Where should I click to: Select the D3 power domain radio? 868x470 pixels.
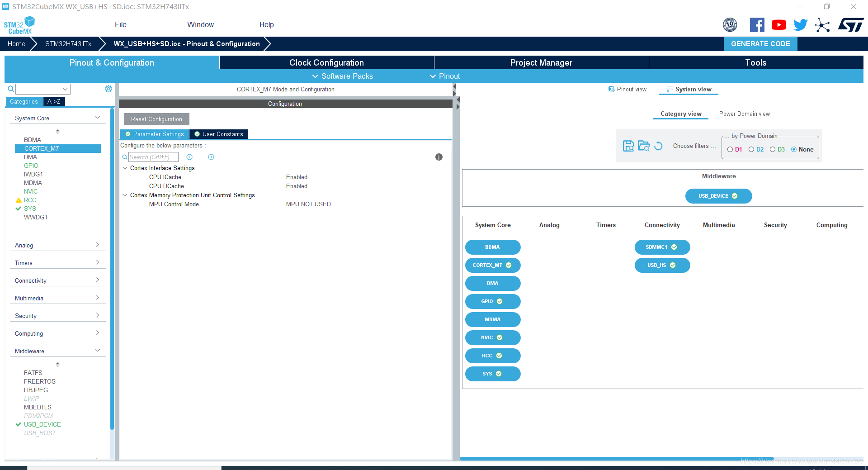[773, 149]
